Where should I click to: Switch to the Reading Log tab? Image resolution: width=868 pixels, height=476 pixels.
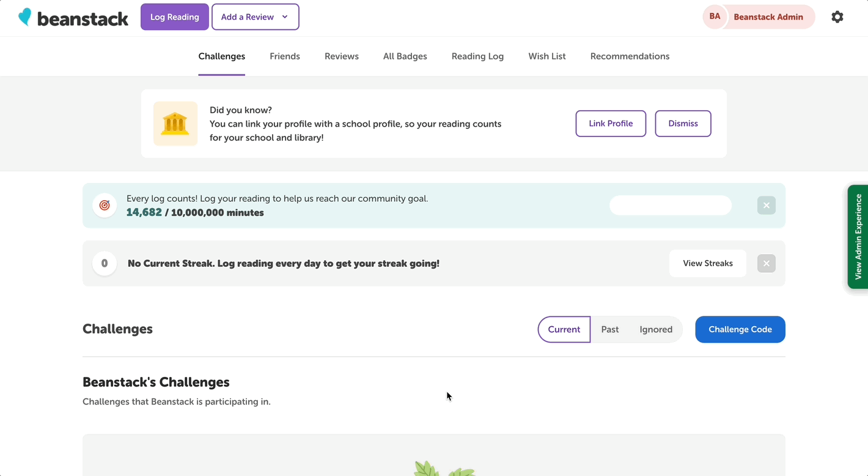pos(477,56)
